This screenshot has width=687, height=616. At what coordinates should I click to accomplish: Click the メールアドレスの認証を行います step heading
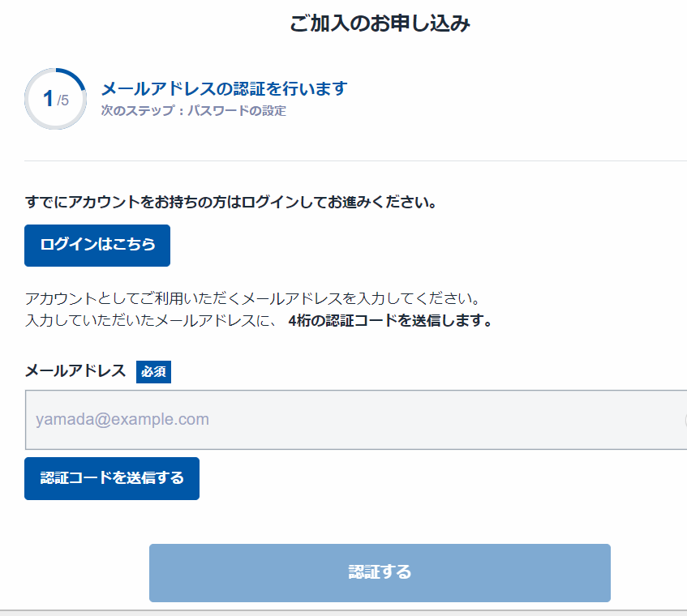point(224,88)
